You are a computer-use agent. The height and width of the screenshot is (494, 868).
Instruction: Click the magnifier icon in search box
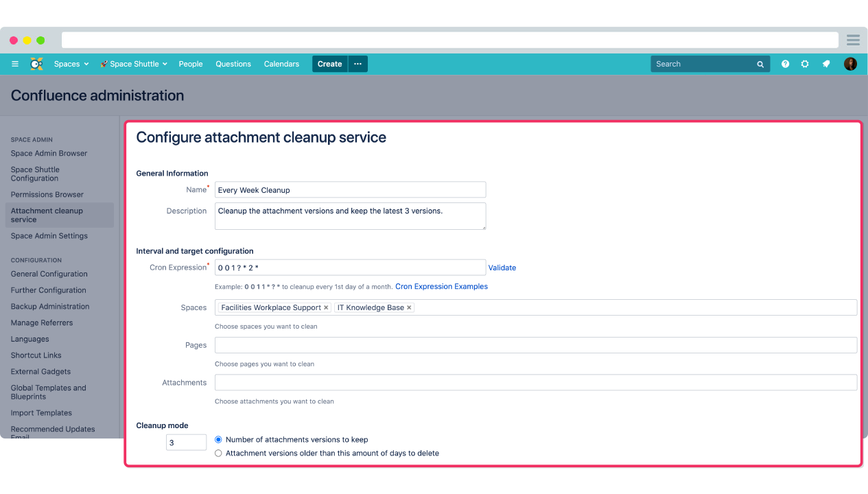pos(760,64)
